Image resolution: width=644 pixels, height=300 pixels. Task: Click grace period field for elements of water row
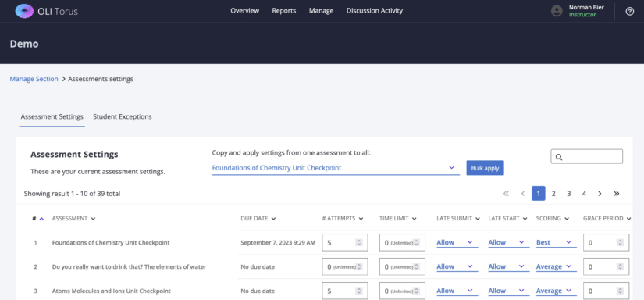click(x=607, y=266)
